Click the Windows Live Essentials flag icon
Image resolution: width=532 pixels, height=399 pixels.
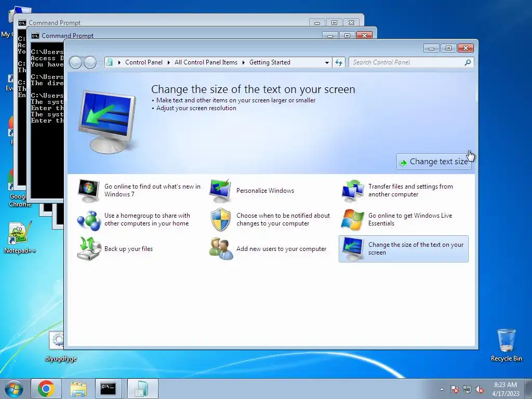tap(353, 220)
